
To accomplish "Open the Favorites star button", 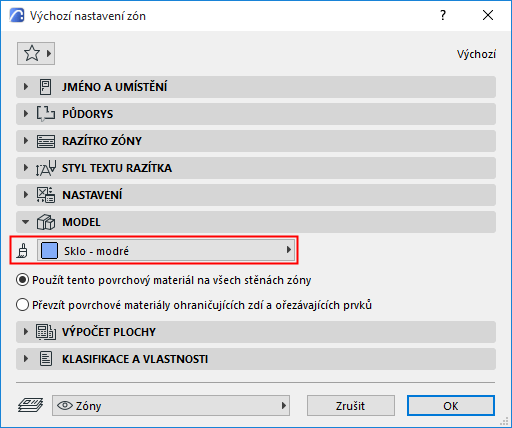I will click(36, 53).
